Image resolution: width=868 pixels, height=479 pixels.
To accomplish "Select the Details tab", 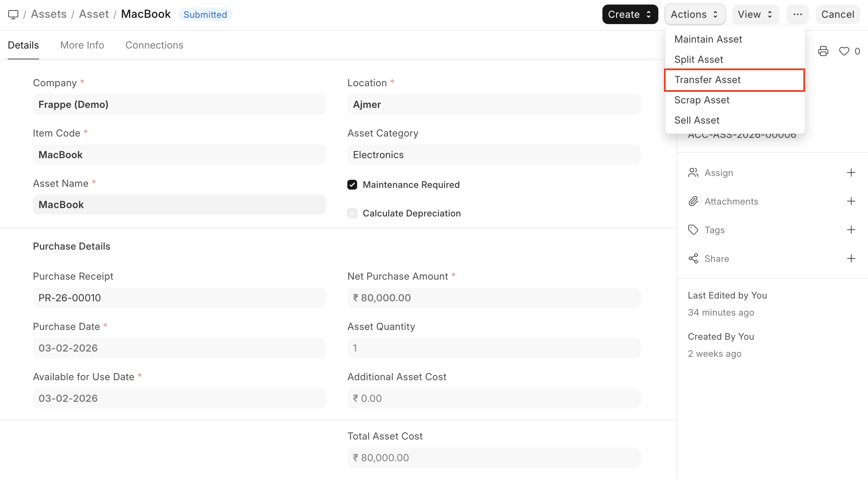I will (23, 45).
